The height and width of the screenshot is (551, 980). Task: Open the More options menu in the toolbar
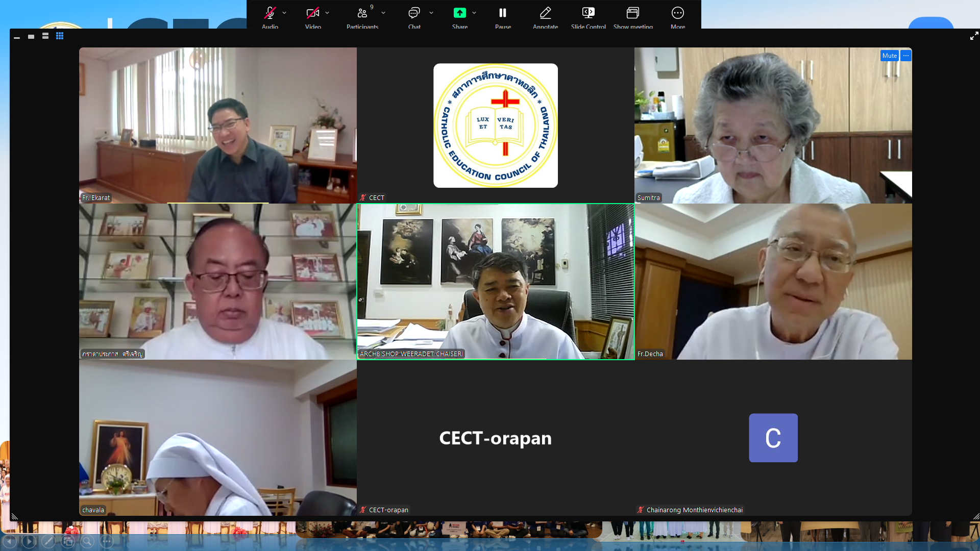678,13
